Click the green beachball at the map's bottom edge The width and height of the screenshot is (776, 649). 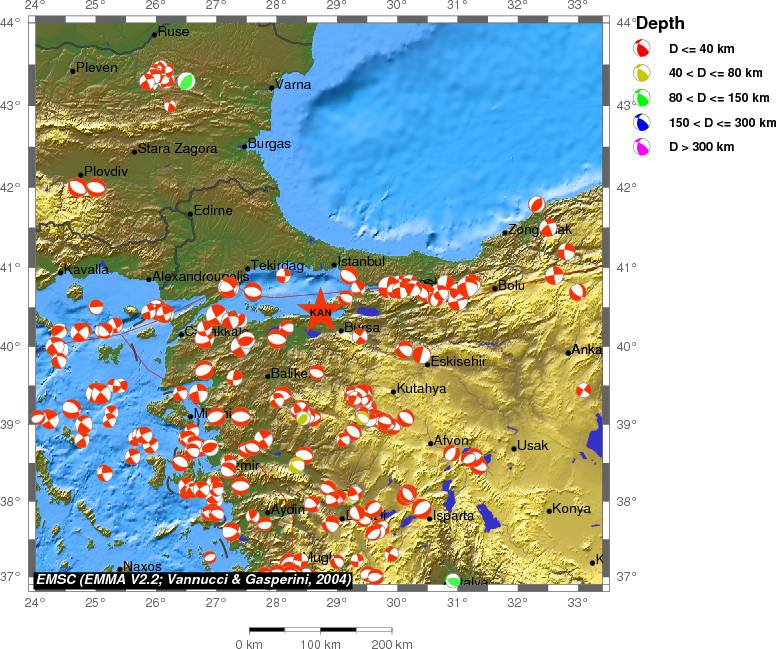point(453,580)
